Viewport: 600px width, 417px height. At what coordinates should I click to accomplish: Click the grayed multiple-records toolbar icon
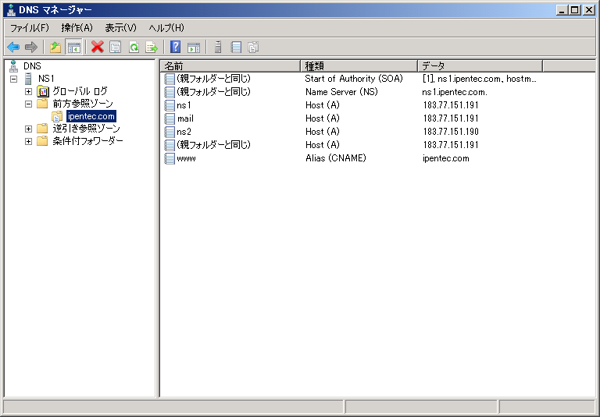point(253,47)
